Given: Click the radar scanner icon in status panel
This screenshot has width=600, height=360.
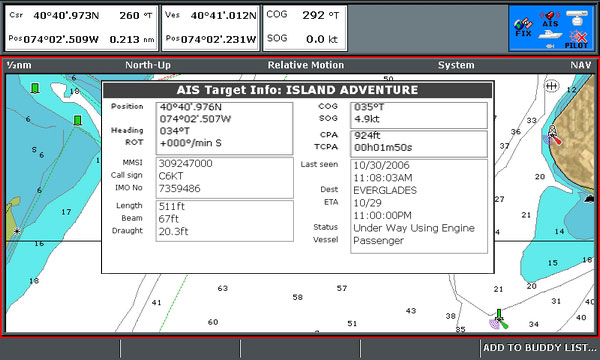Looking at the screenshot, I should tap(577, 18).
